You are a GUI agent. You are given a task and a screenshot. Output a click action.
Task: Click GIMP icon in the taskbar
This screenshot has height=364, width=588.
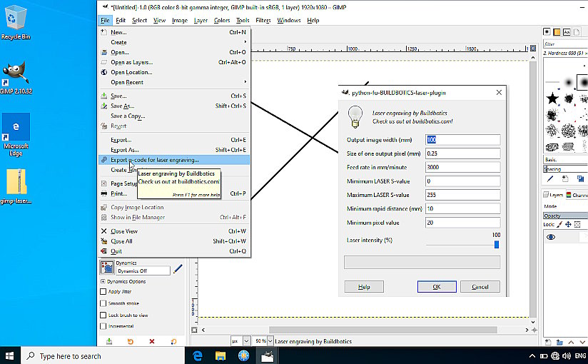[x=267, y=355]
